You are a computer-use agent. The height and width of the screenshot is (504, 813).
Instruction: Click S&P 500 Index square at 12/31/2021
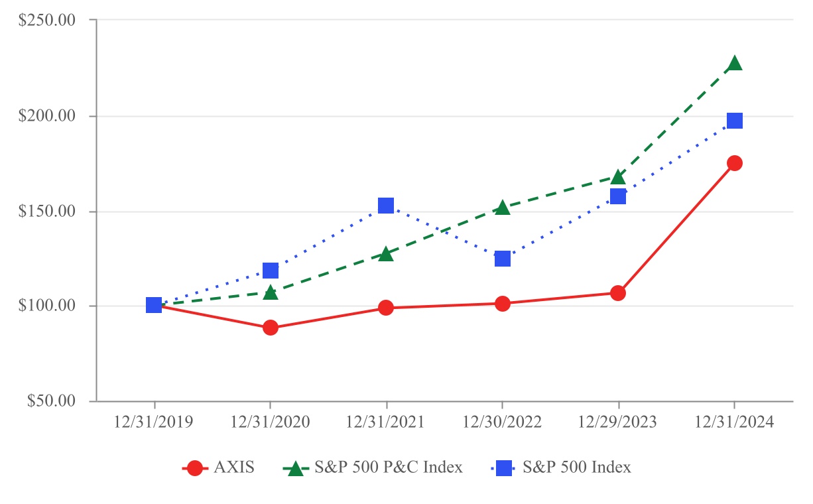point(386,206)
